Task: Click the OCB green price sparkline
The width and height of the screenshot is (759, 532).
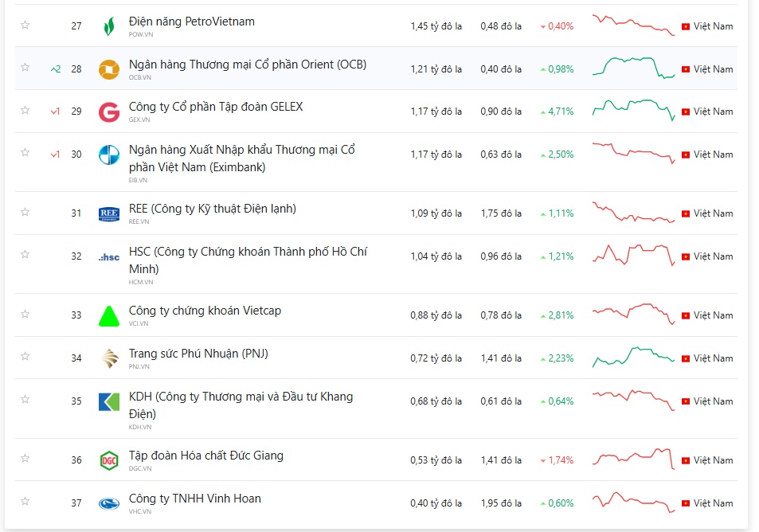Action: pos(633,68)
